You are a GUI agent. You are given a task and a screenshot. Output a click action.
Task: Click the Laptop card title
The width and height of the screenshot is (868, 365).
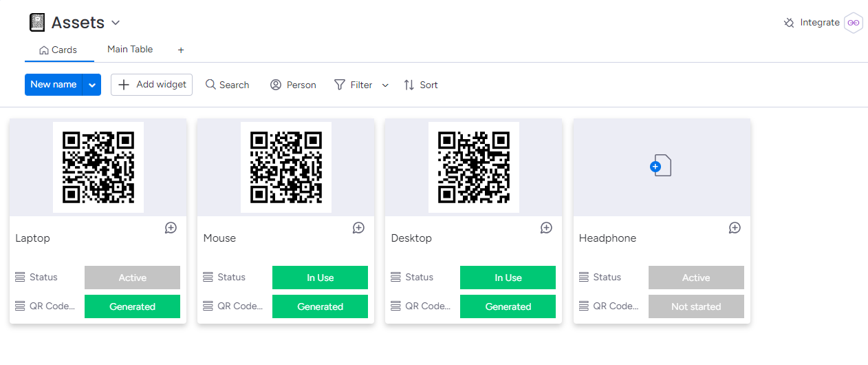point(33,238)
